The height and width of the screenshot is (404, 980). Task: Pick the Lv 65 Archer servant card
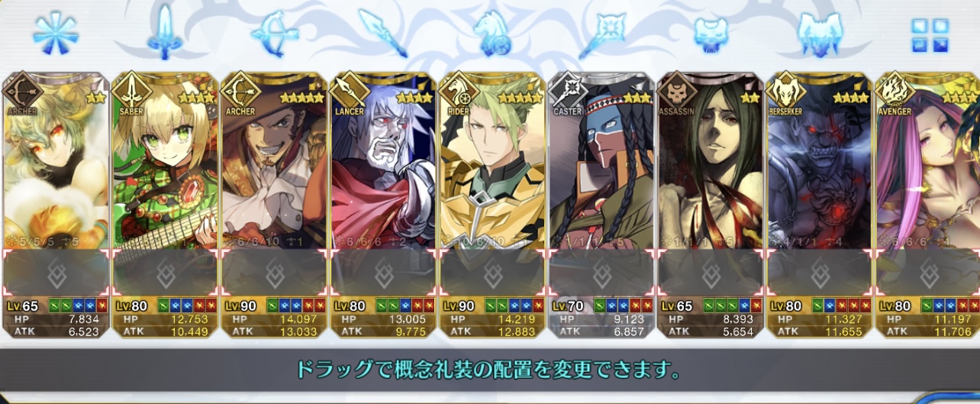(x=56, y=205)
